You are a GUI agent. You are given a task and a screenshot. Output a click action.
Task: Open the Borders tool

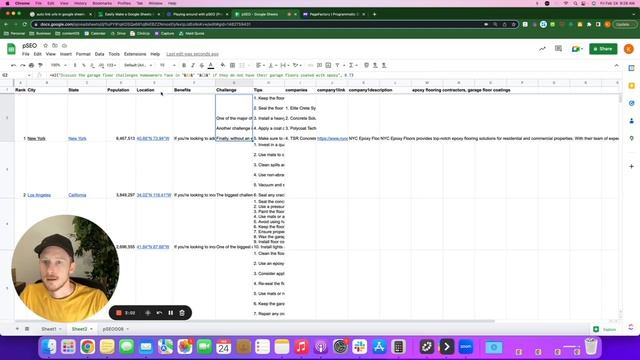232,65
